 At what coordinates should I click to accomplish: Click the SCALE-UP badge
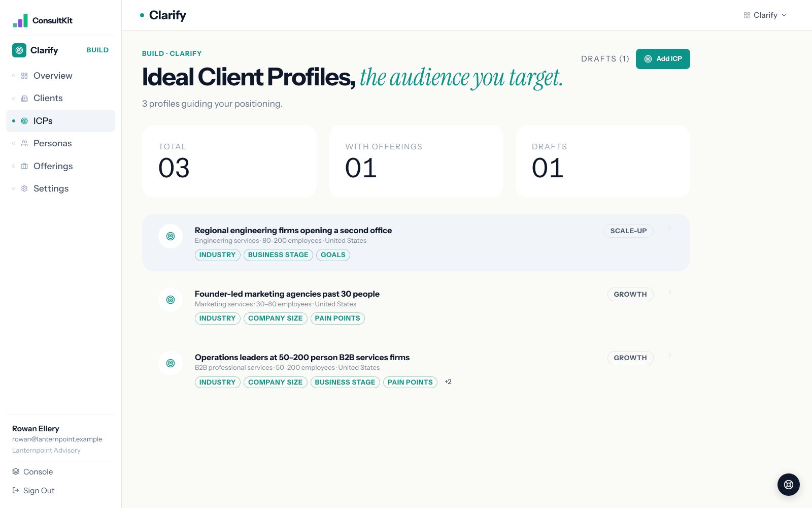pos(628,231)
